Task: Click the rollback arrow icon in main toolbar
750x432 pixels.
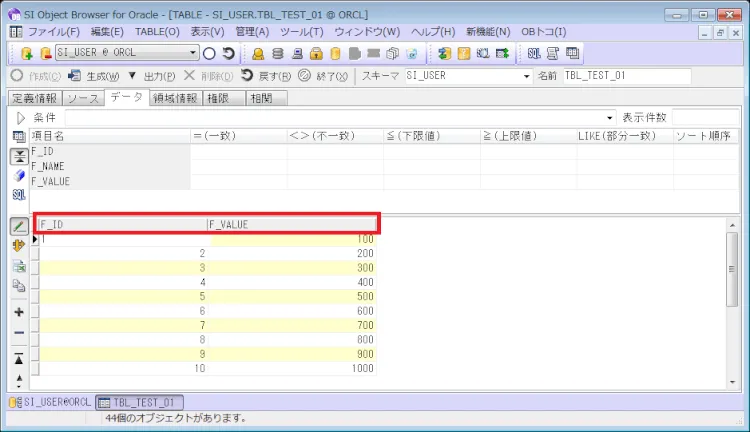Action: coord(229,53)
